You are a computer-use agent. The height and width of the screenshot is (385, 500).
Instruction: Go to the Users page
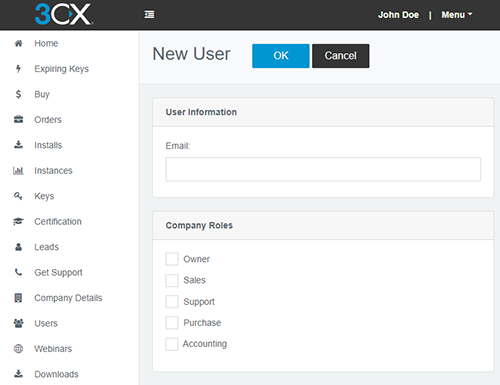point(46,323)
